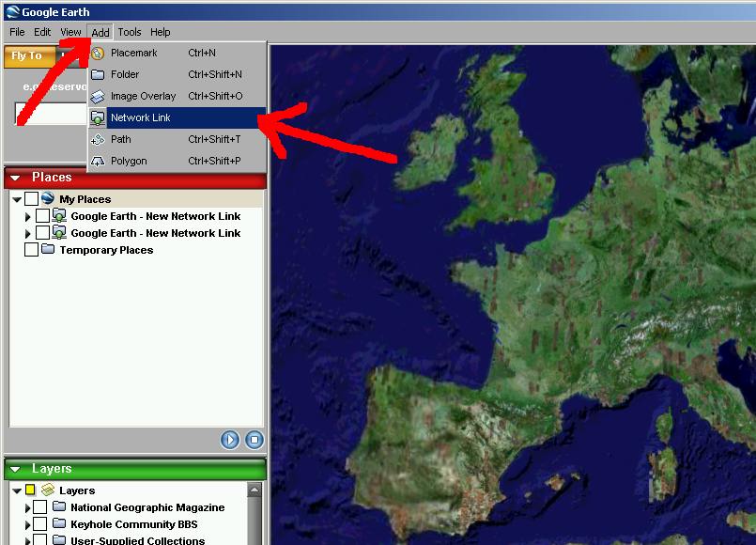Click first New Network Link's icon

59,215
